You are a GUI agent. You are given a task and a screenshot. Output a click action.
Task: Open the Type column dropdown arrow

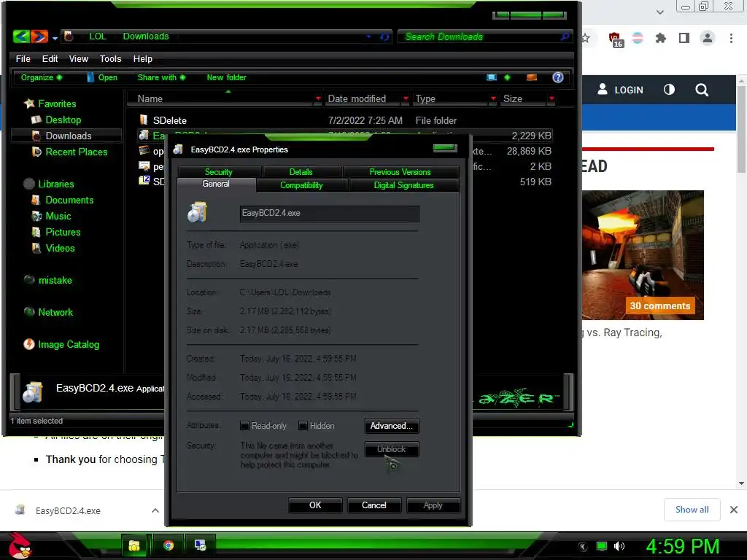click(x=493, y=98)
